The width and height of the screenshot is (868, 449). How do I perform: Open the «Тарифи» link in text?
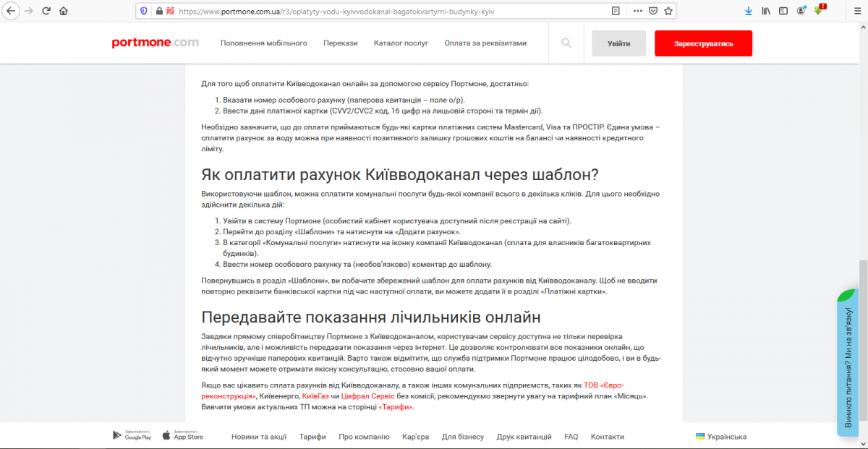point(396,407)
